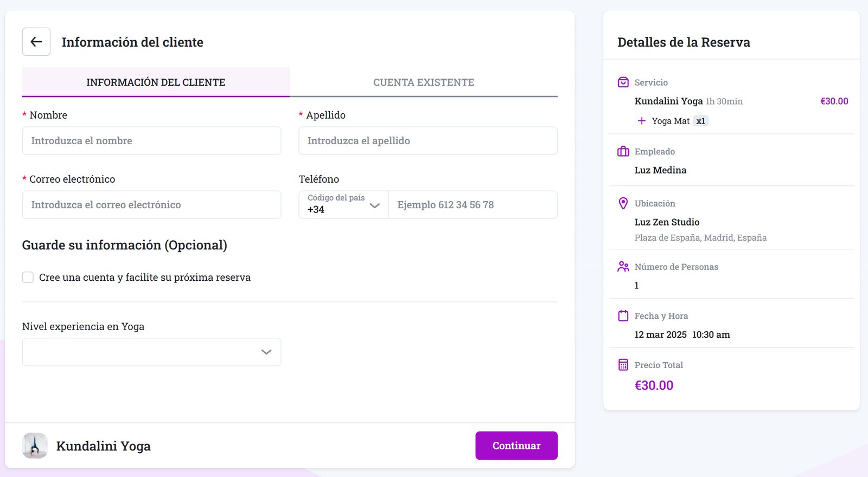Enable the create account checkbox
Screen dimensions: 868x477
28,278
